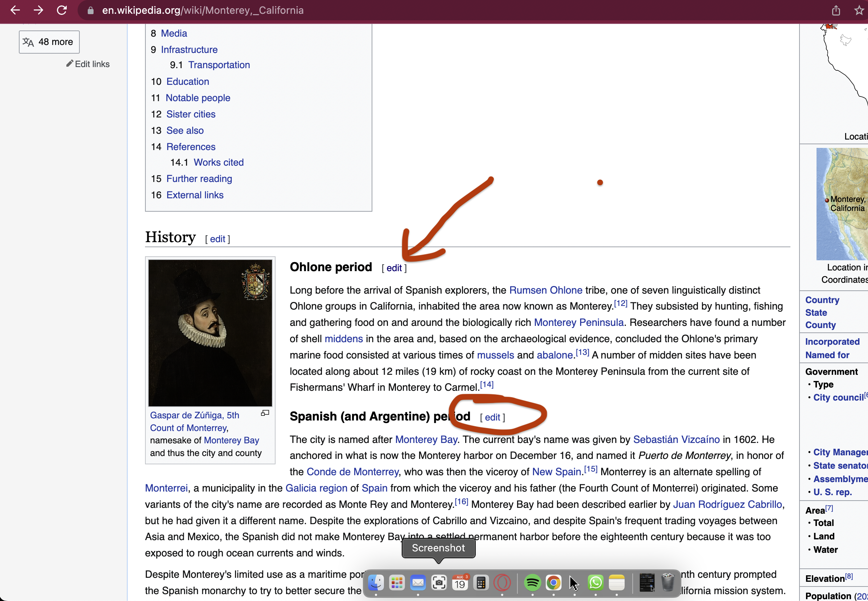868x601 pixels.
Task: Jump to Notable people in contents
Action: click(198, 98)
